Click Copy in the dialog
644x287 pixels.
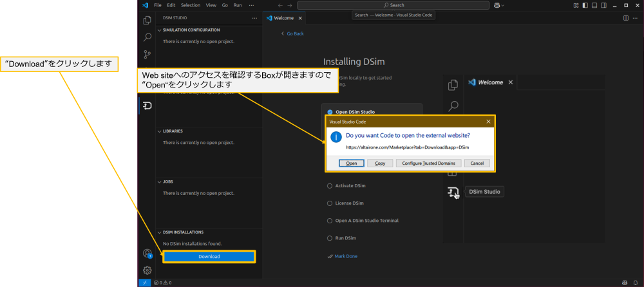click(381, 163)
